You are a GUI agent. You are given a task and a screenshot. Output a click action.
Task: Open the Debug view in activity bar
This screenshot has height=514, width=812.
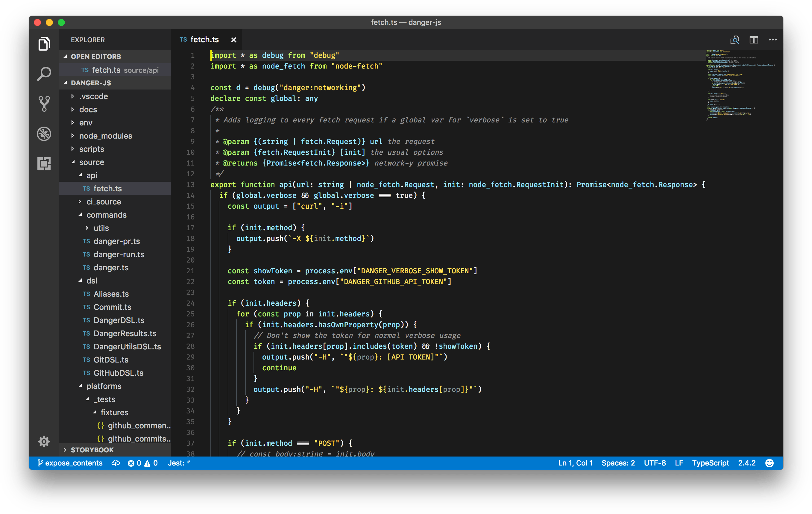tap(44, 134)
